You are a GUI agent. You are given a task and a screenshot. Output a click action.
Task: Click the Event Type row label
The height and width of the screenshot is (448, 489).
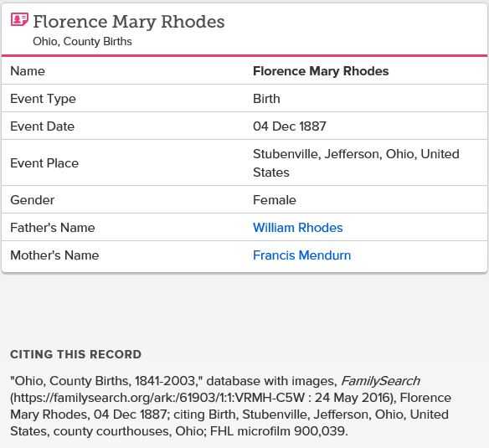pyautogui.click(x=43, y=99)
